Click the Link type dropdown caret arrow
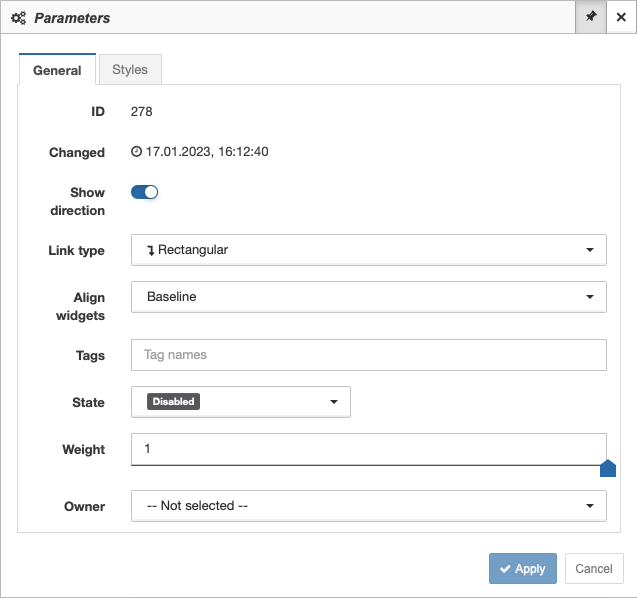 coord(590,250)
